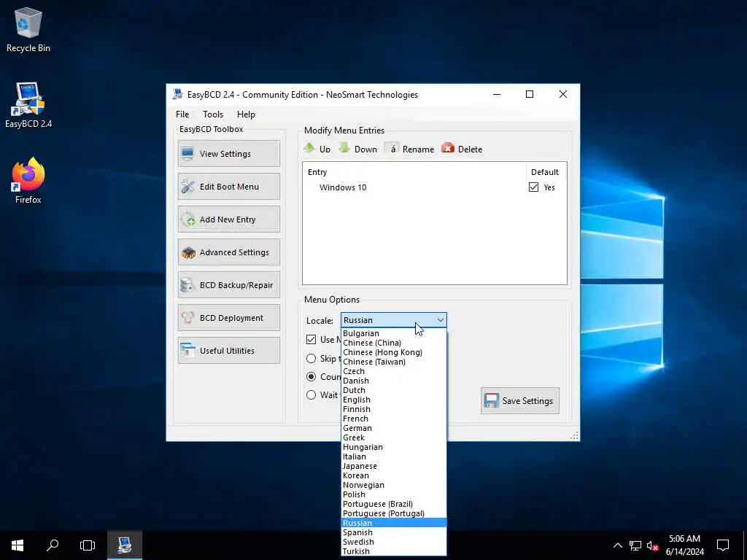Choose Czech from the locale list
This screenshot has width=747, height=560.
(394, 371)
